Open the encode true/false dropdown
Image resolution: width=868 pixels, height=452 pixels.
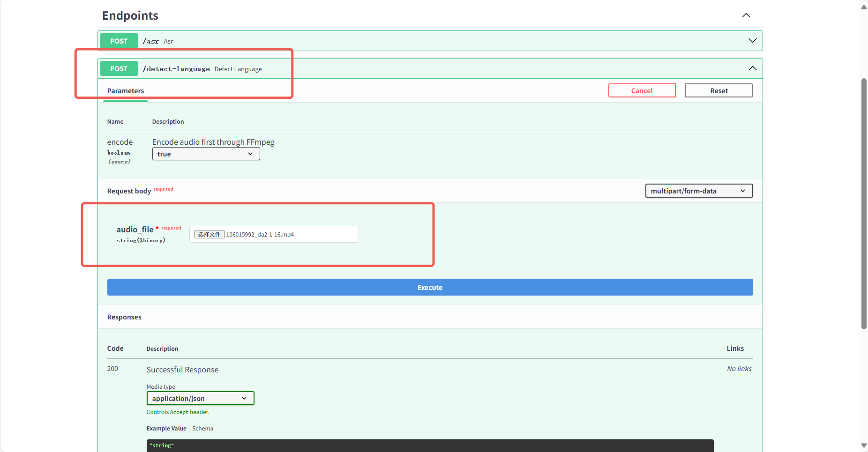[206, 154]
